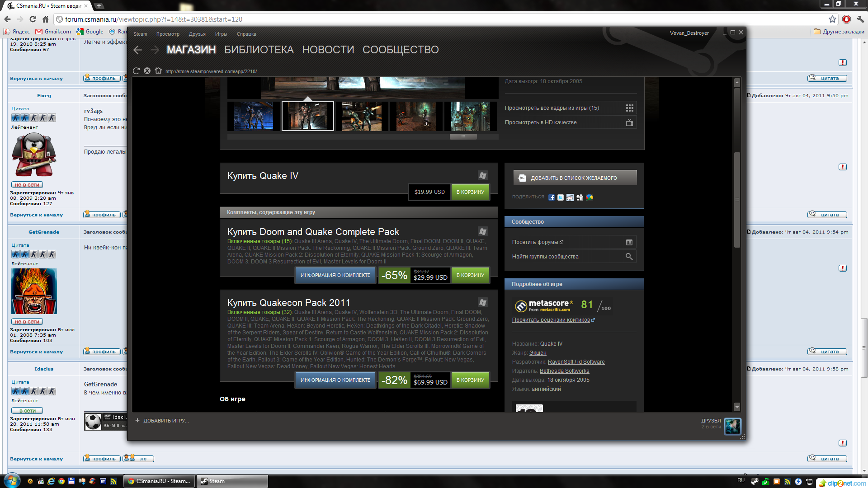
Task: View info on Doom and Quake Complete Pack
Action: pyautogui.click(x=335, y=275)
